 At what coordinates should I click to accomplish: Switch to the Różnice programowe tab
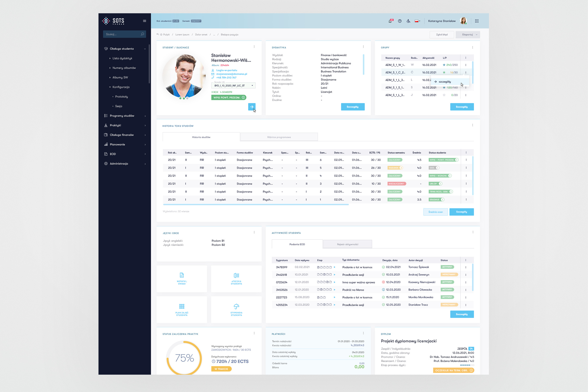279,137
